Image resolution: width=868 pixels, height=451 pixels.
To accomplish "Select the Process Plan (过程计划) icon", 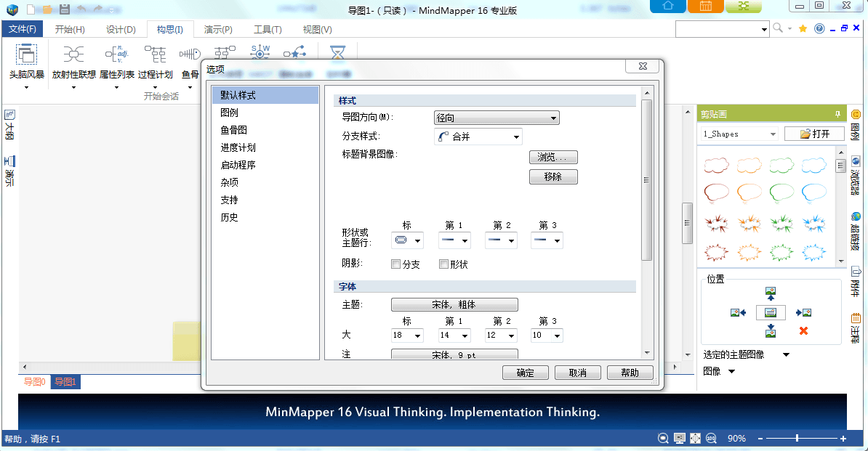I will point(155,54).
